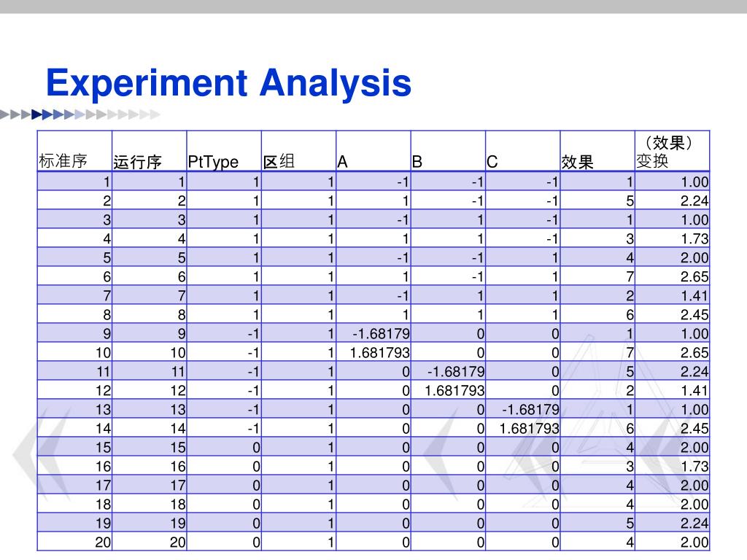Click the 1.681793 value in column C

(529, 429)
